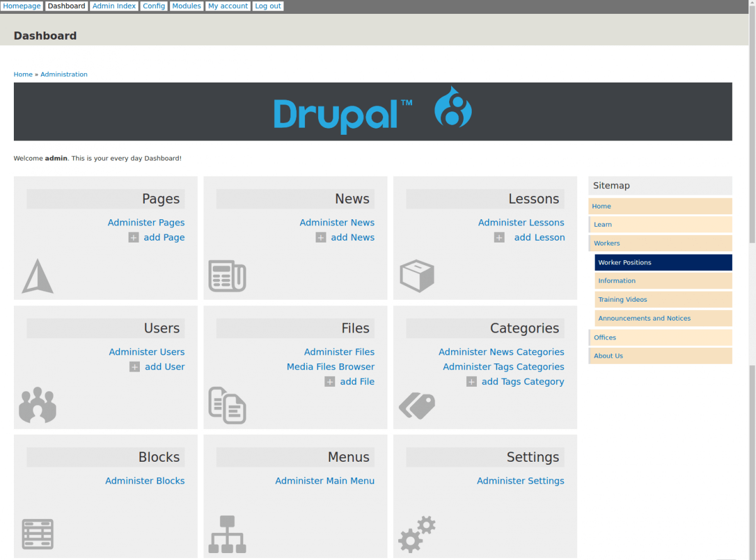Select Announcements and Notices in Sitemap
Viewport: 756px width, 560px height.
[663, 318]
